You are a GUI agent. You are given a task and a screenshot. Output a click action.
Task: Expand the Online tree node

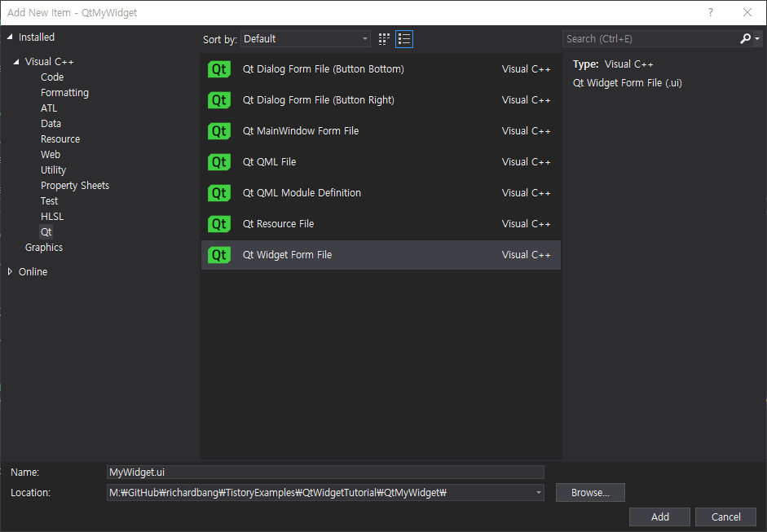click(10, 271)
